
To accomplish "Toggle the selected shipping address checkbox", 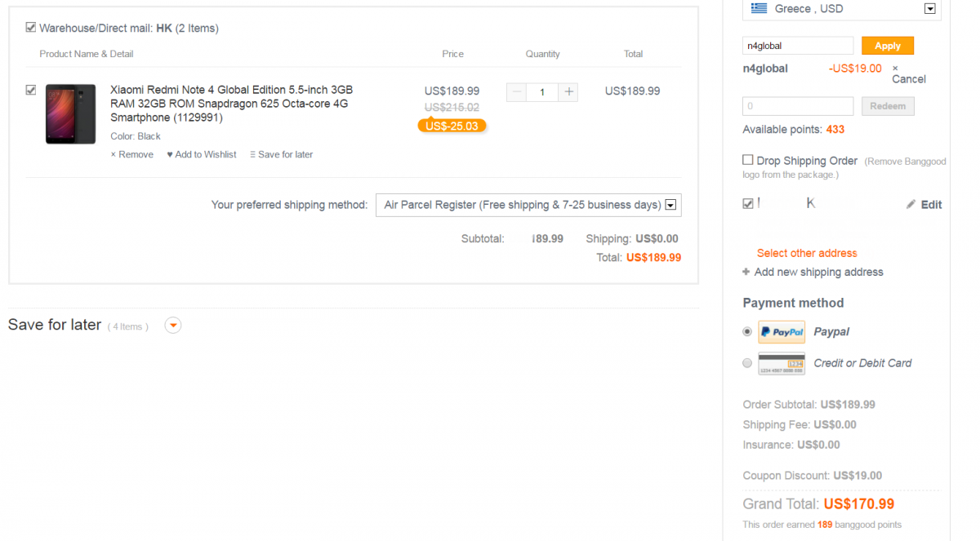I will (748, 204).
